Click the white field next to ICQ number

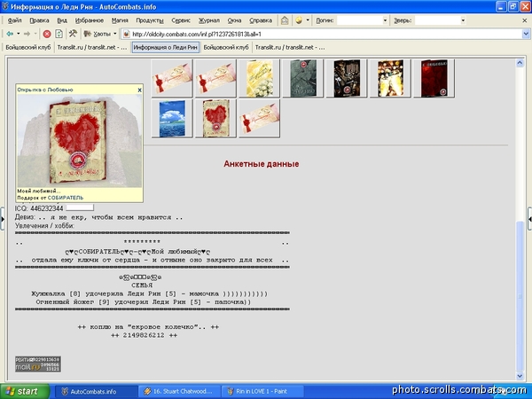point(80,208)
